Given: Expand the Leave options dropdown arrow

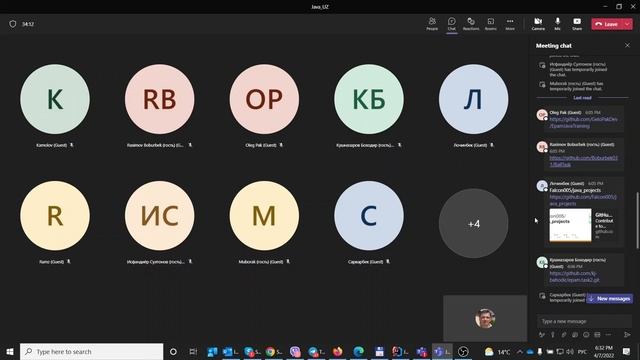Looking at the screenshot, I should (x=627, y=24).
